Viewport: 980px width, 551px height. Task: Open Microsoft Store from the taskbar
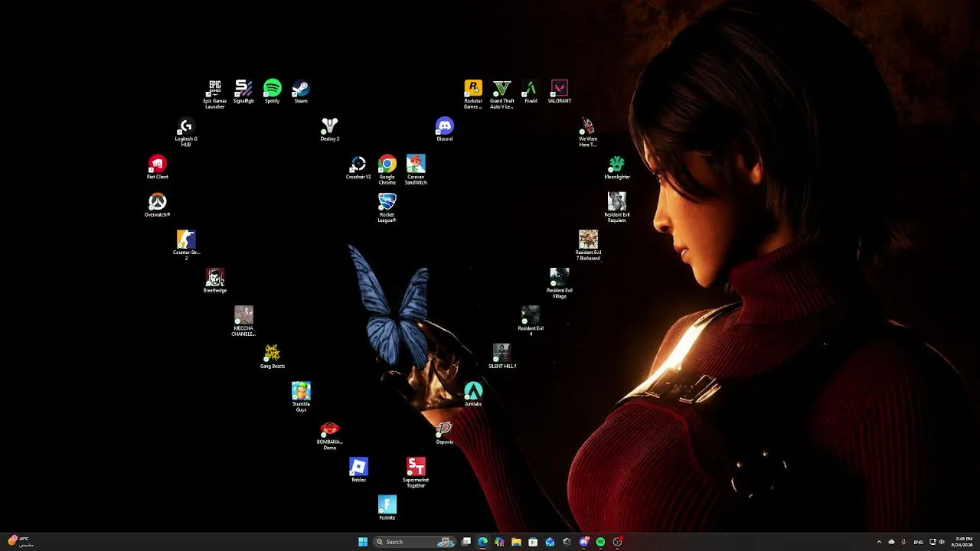tap(533, 542)
